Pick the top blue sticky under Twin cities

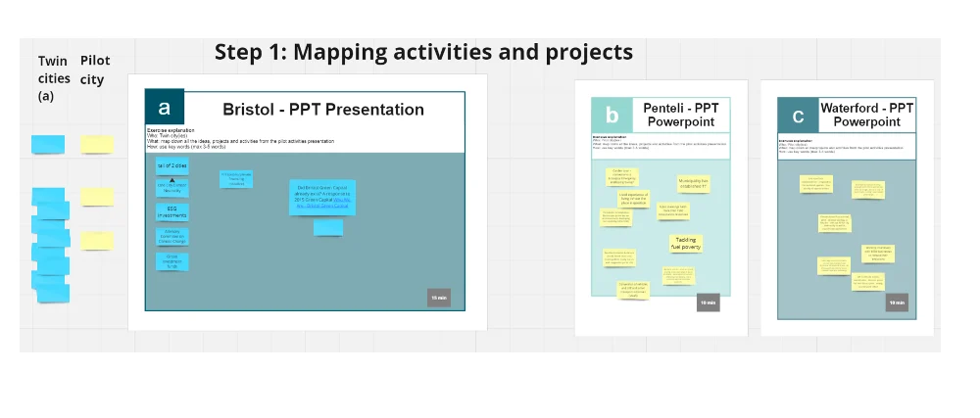click(48, 145)
